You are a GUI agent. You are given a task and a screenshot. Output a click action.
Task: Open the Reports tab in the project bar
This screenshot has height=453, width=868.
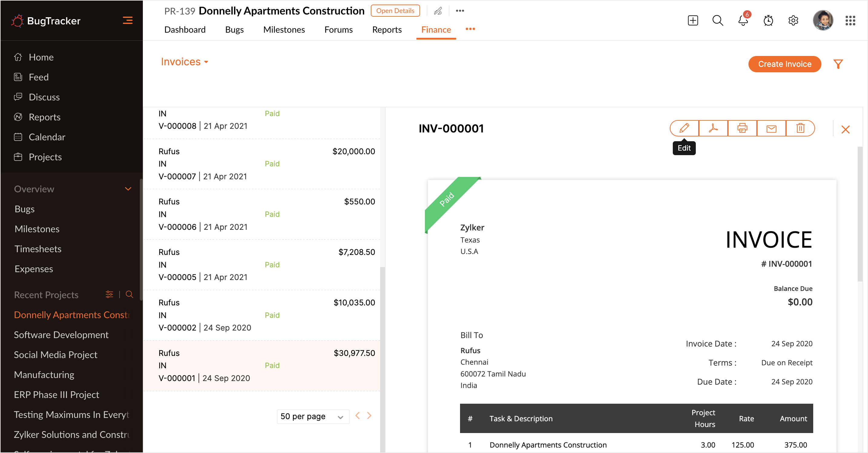pos(386,30)
